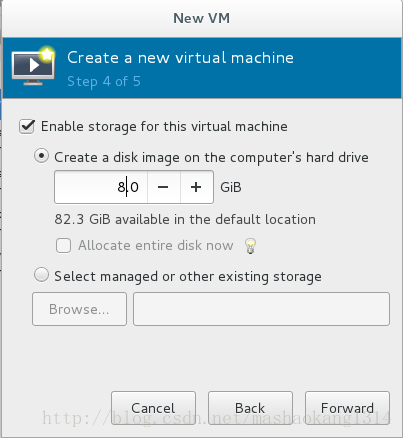Click the lightbulb hint icon
This screenshot has width=403, height=438.
pyautogui.click(x=250, y=246)
